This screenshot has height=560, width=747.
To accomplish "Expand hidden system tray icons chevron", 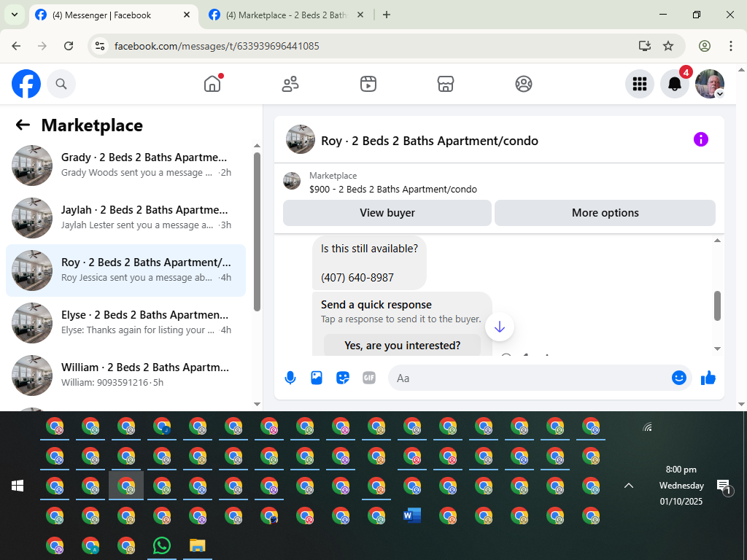I will [629, 486].
